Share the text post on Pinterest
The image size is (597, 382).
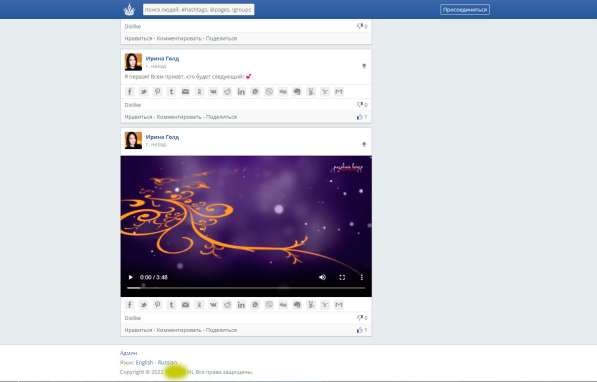(x=157, y=92)
